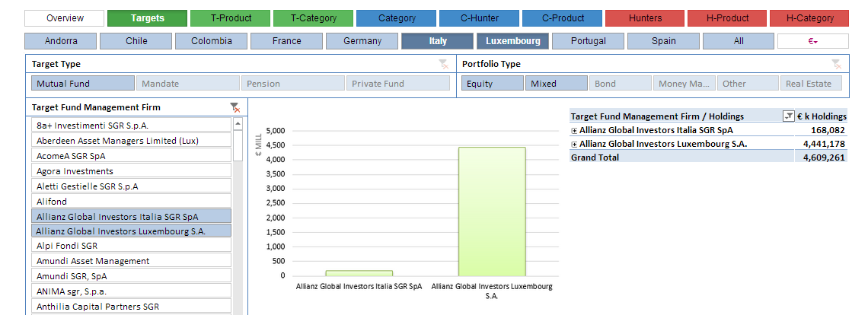Click the Allianz Italia chart bar
The width and height of the screenshot is (868, 315).
(x=359, y=273)
